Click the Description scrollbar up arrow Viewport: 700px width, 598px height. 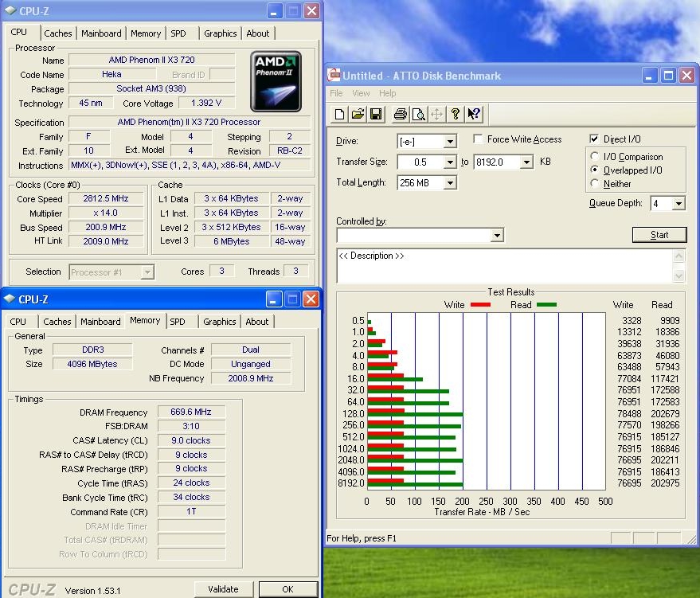678,256
